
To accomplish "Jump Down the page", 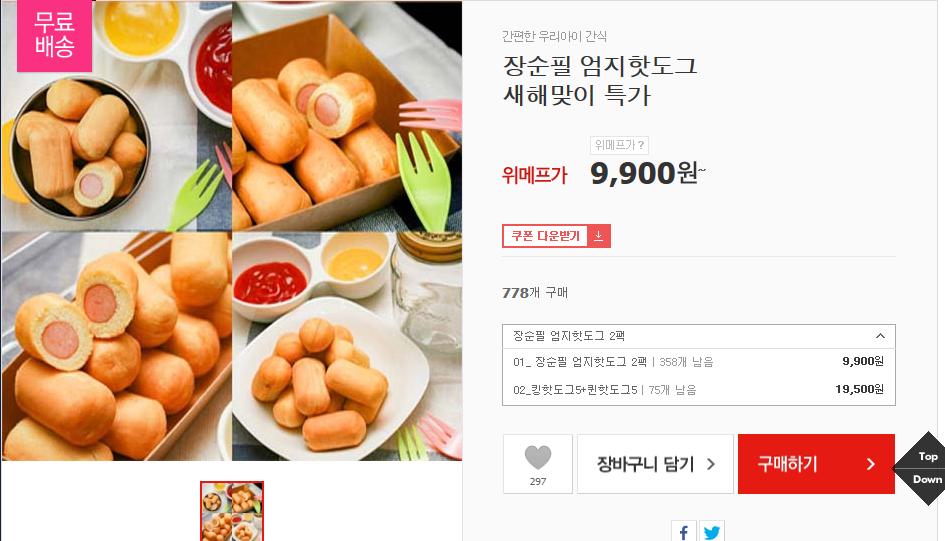I will 927,480.
